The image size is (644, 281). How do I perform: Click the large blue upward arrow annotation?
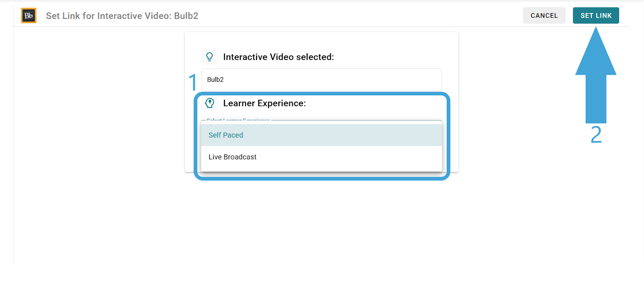coord(596,75)
